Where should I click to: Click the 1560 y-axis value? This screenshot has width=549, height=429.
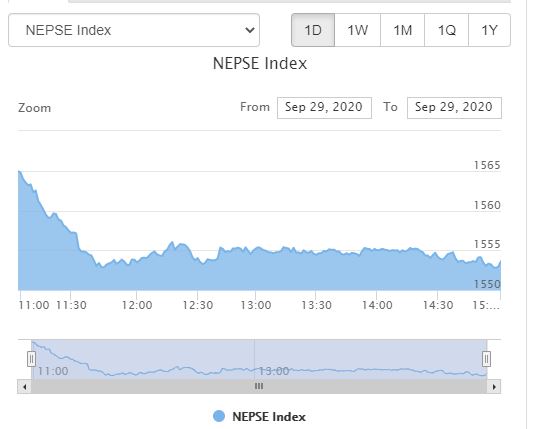click(487, 205)
